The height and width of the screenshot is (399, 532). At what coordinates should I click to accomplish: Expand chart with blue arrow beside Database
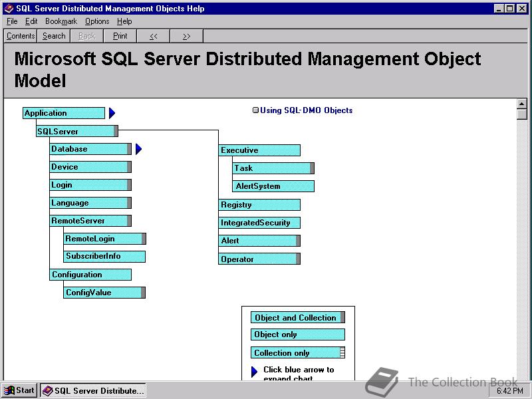pos(138,149)
